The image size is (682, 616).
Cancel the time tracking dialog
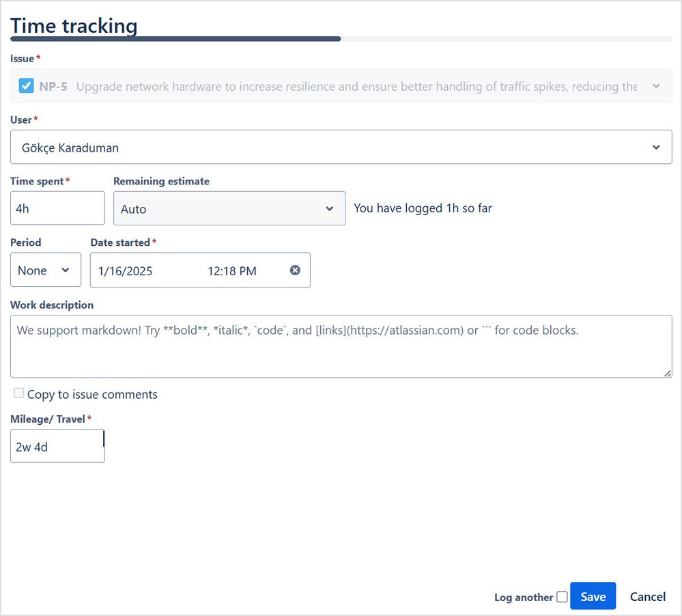coord(648,596)
